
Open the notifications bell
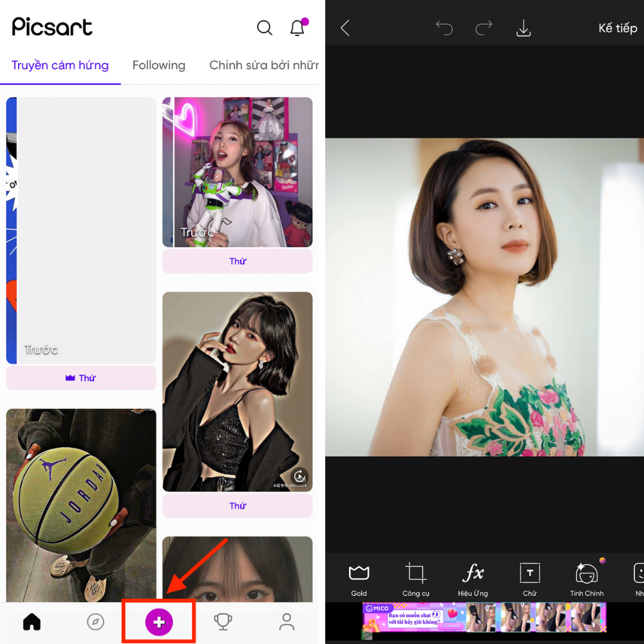pyautogui.click(x=297, y=28)
